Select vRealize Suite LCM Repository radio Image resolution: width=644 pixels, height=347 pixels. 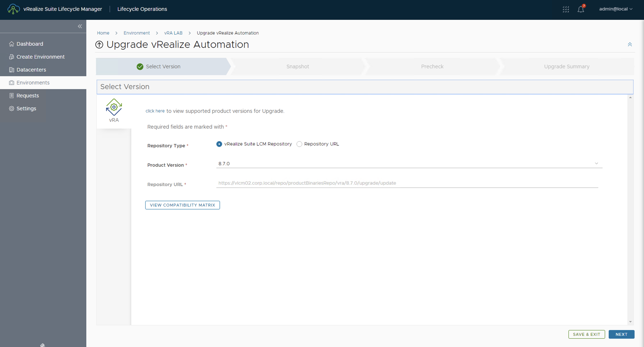219,144
